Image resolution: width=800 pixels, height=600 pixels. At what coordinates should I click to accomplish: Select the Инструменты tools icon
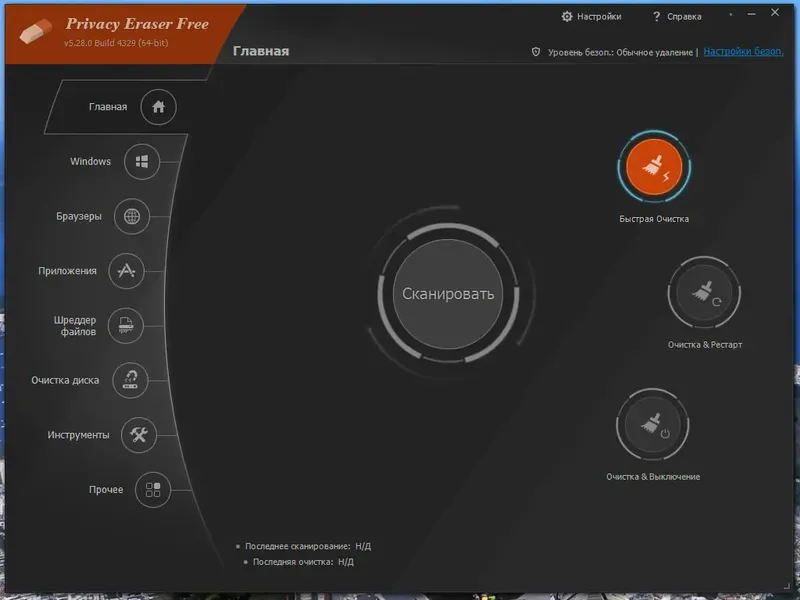(138, 435)
